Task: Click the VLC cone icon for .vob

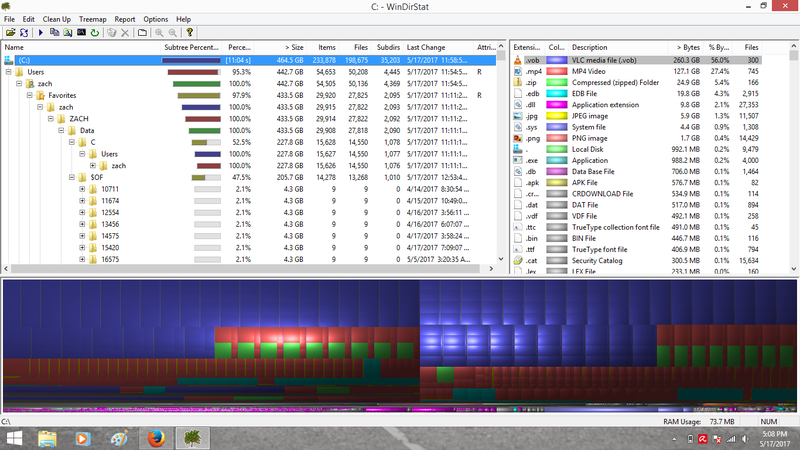Action: (518, 60)
